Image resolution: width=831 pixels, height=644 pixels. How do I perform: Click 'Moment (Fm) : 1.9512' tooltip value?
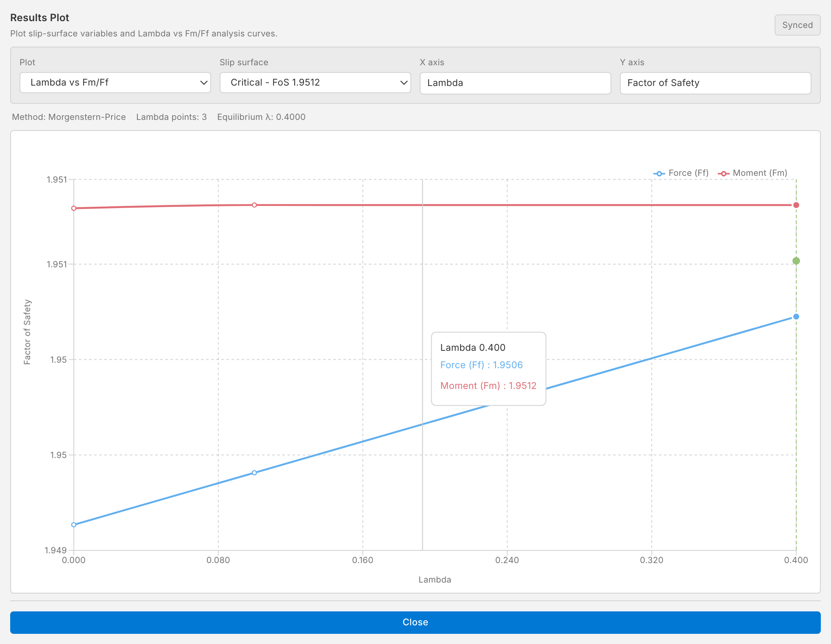(488, 386)
